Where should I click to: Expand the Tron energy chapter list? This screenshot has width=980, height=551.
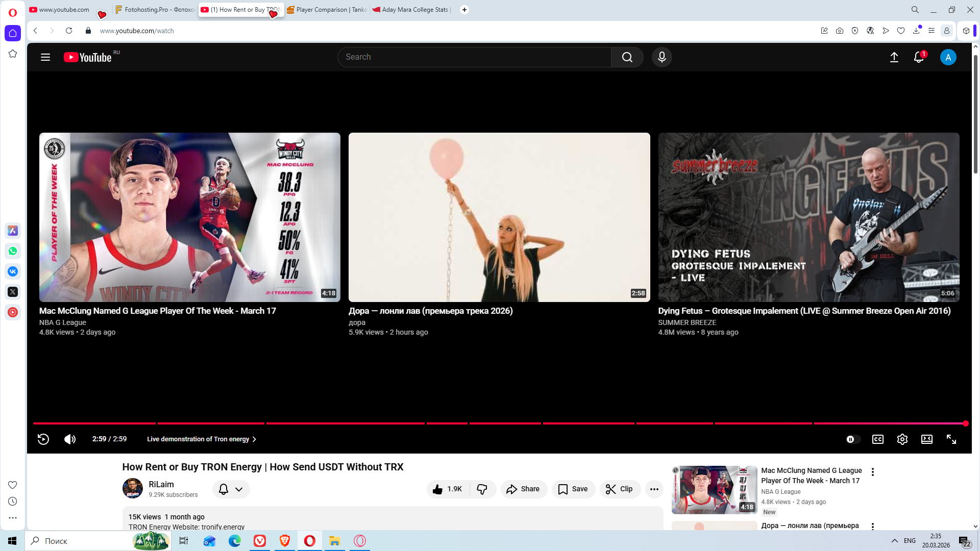pyautogui.click(x=202, y=439)
